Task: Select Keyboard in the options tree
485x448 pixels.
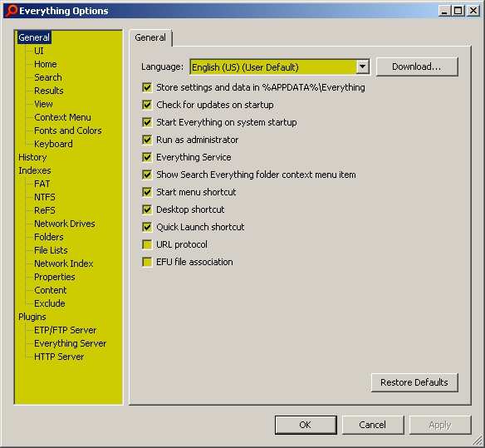Action: pyautogui.click(x=53, y=144)
